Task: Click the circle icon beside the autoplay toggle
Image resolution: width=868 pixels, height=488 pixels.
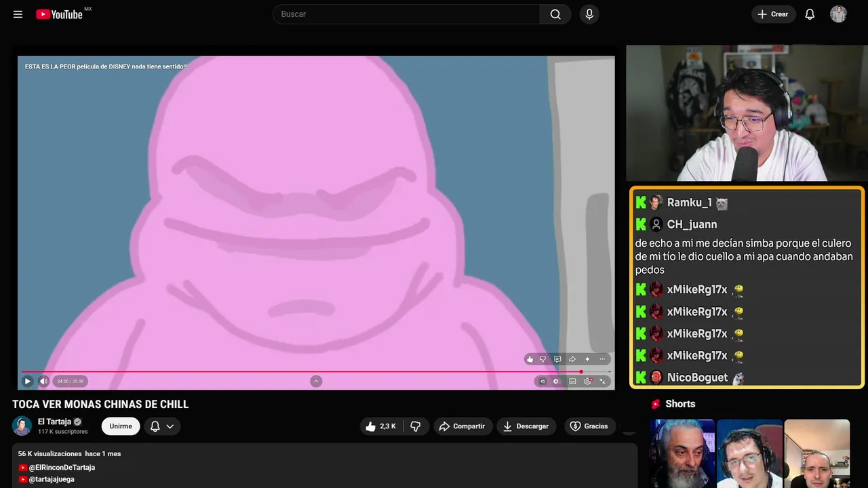Action: [556, 381]
